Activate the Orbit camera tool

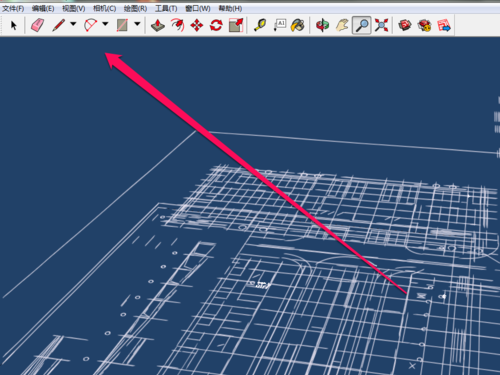(x=322, y=25)
